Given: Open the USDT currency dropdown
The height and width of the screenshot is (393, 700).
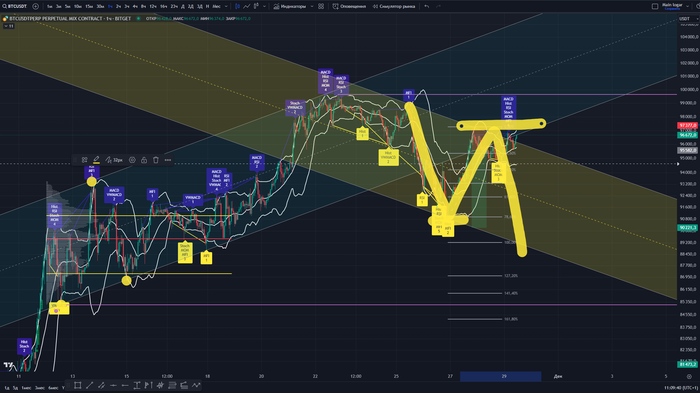Looking at the screenshot, I should click(688, 19).
